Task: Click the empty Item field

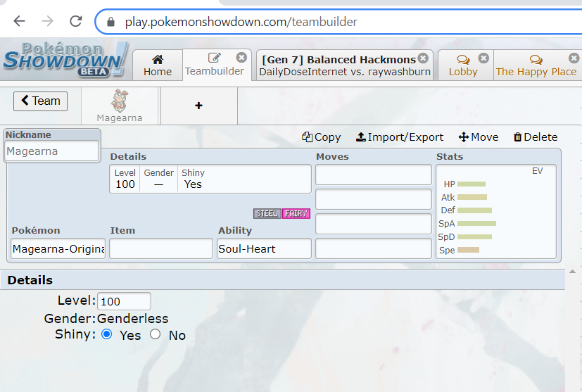Action: [161, 248]
